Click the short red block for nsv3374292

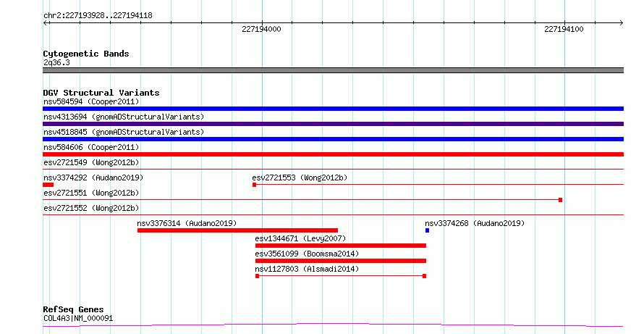[x=48, y=185]
